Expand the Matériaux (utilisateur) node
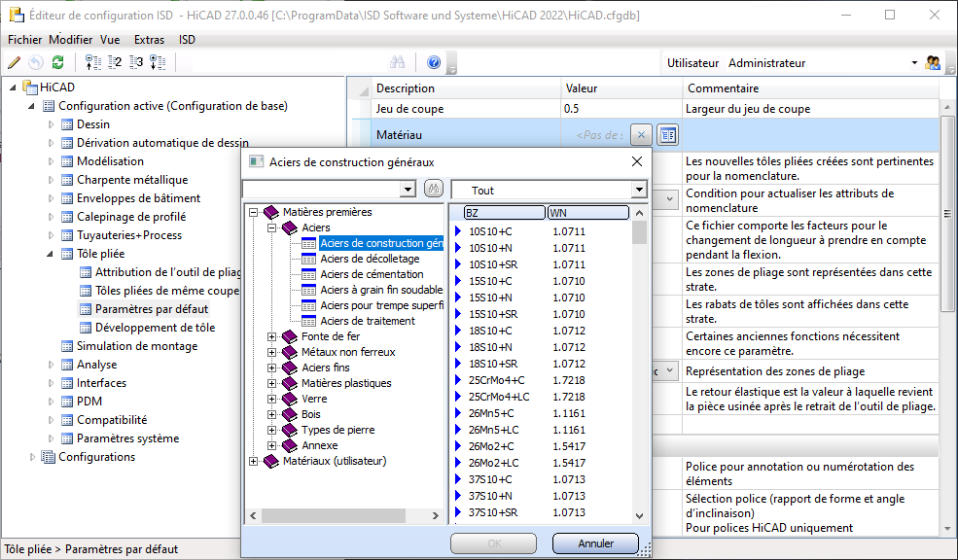Viewport: 958px width, 560px height. [253, 462]
